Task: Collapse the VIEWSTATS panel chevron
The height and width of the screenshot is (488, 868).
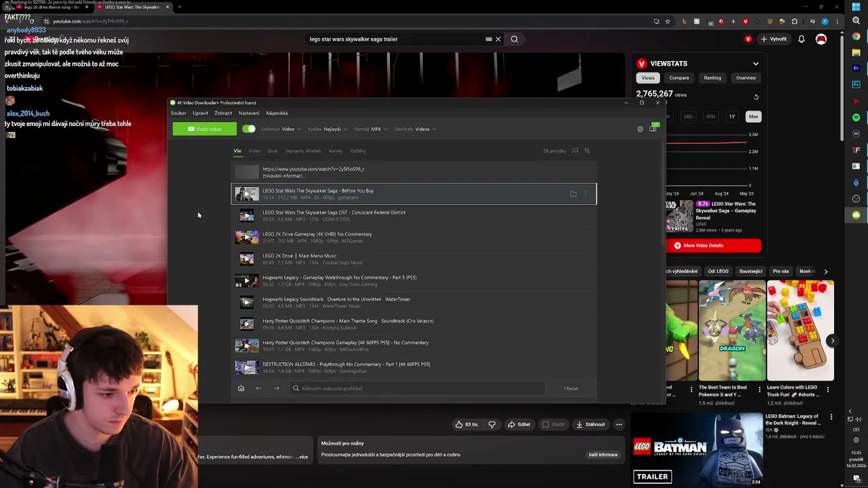Action: coord(755,64)
